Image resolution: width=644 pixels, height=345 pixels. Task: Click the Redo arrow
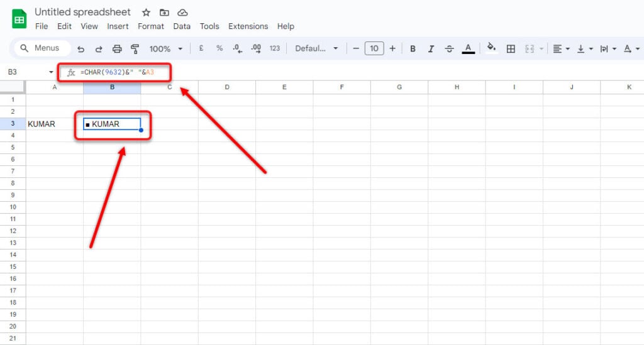(x=99, y=49)
